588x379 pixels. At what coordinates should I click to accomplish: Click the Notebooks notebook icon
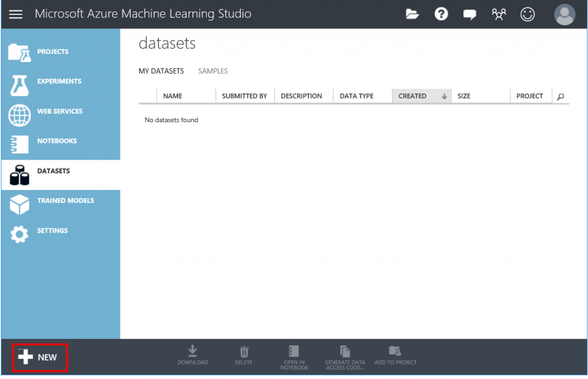click(20, 144)
